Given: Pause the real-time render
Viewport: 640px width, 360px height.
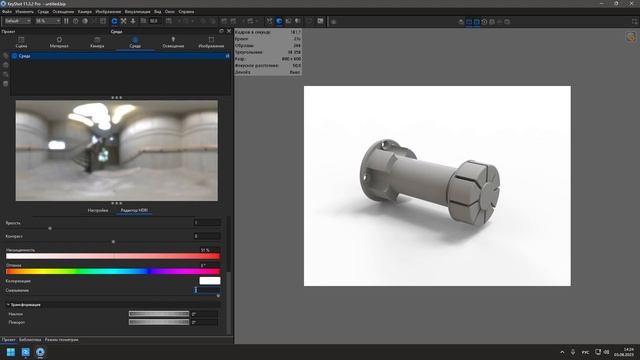Looking at the screenshot, I should [66, 21].
